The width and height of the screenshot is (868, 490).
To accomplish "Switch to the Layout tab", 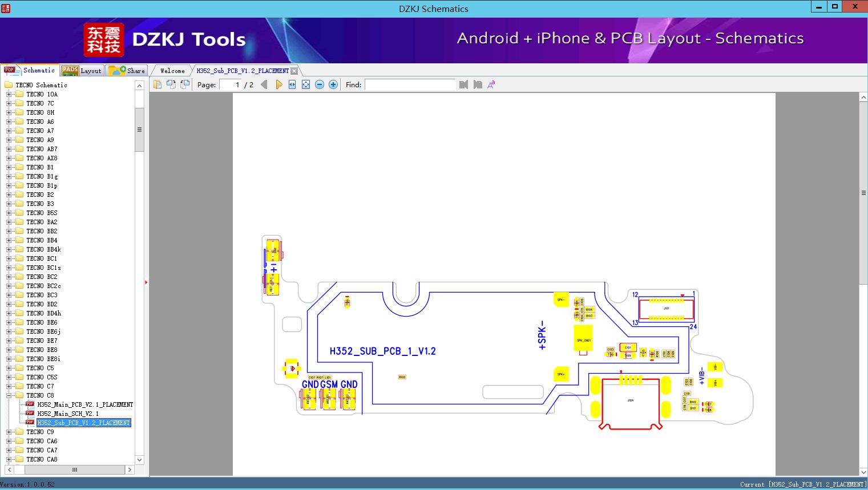I will click(x=82, y=70).
